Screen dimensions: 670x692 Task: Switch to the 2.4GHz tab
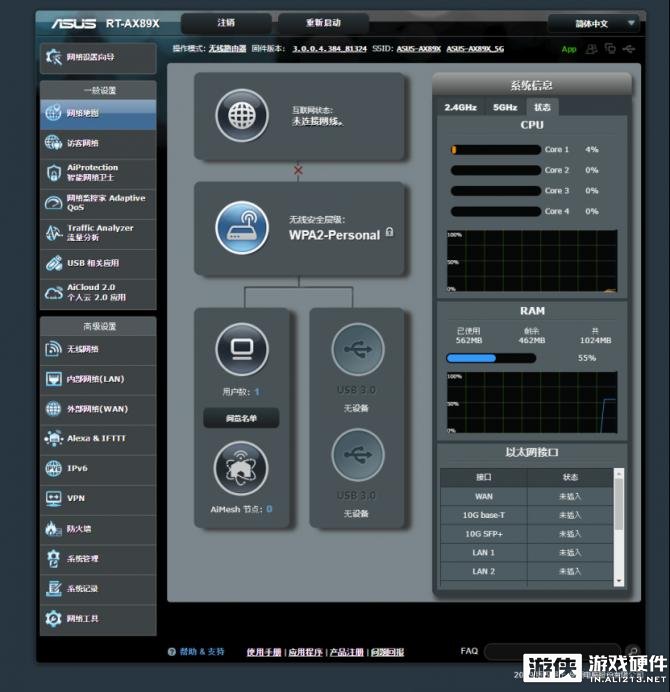[460, 107]
